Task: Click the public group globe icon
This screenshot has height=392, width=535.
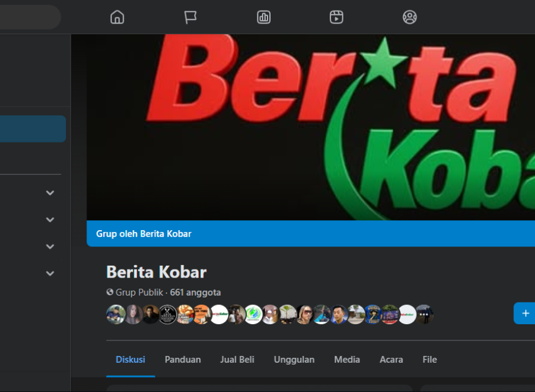Action: pos(108,292)
